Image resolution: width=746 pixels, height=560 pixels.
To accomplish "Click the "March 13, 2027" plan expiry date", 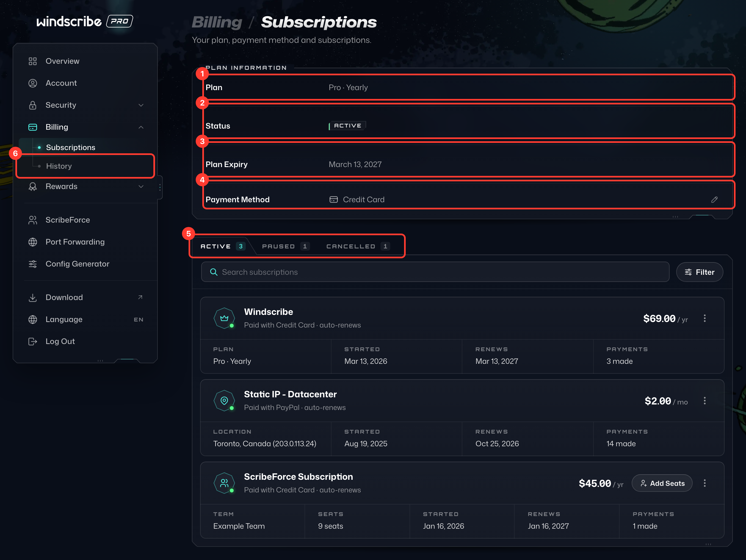I will 355,165.
